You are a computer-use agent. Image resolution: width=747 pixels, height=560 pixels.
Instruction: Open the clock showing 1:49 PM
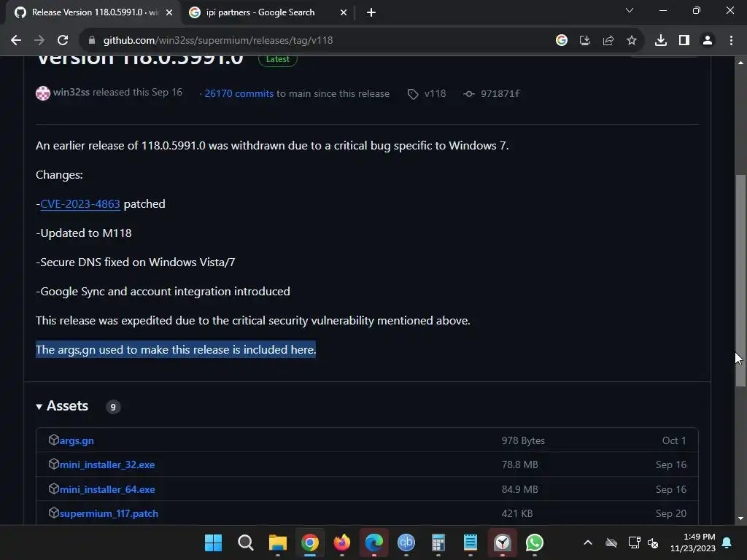click(x=693, y=542)
